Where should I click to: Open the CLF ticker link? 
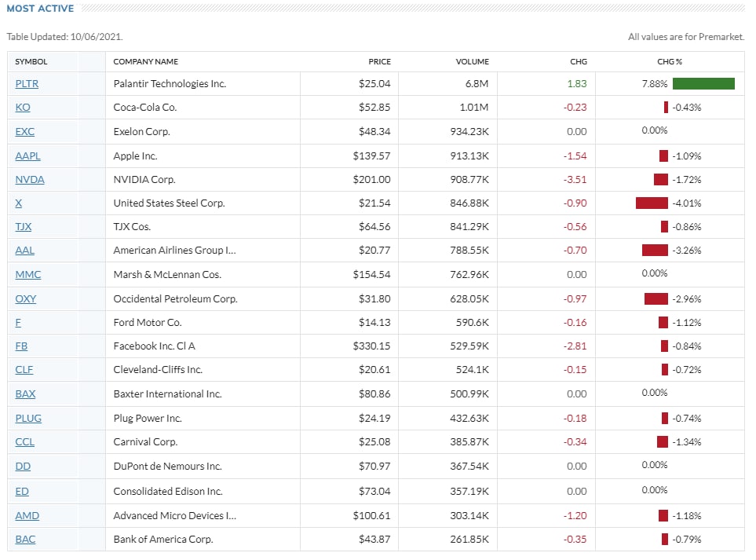point(24,370)
